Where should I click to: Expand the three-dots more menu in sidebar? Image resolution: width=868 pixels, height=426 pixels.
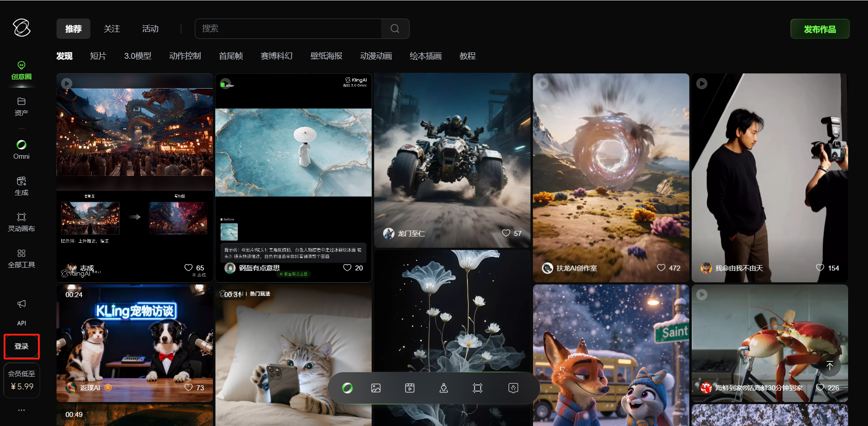click(21, 410)
